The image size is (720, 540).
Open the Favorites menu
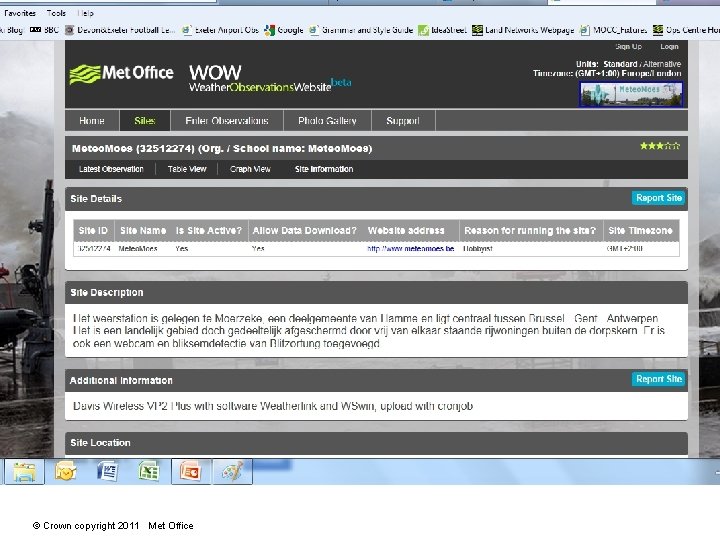(19, 13)
